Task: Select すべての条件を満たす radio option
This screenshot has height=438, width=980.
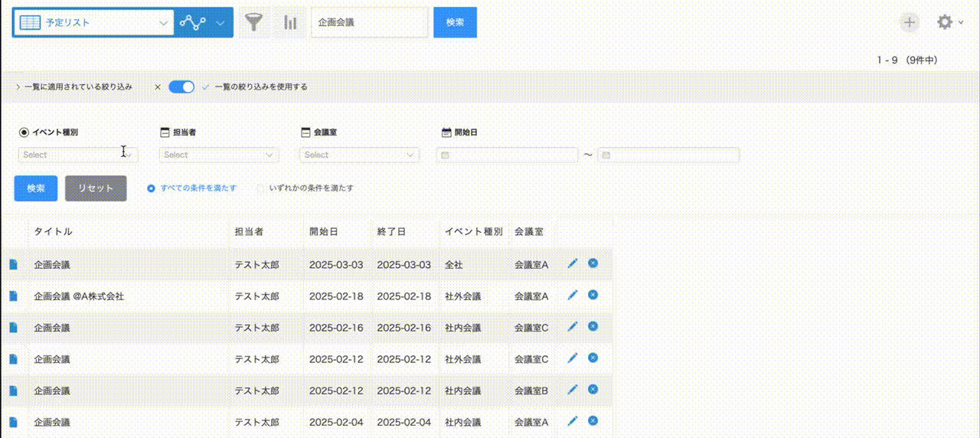Action: pyautogui.click(x=151, y=188)
